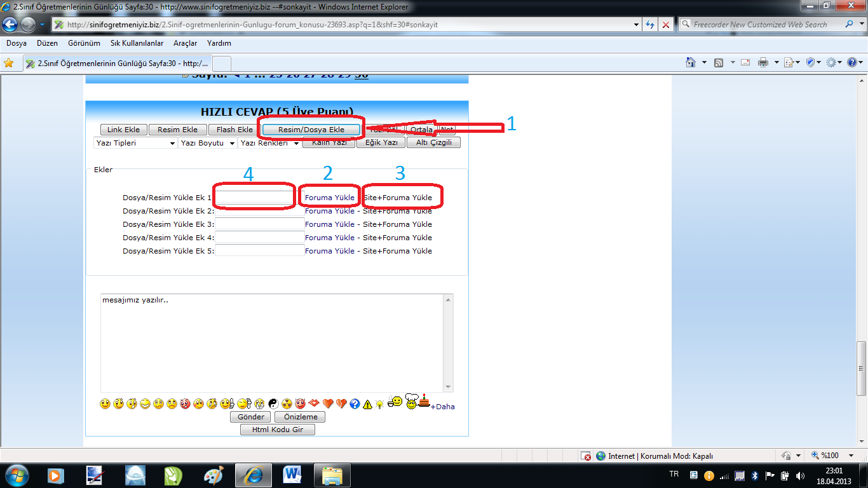Click the IE Home icon
Viewport: 868px width, 488px height.
(x=691, y=62)
